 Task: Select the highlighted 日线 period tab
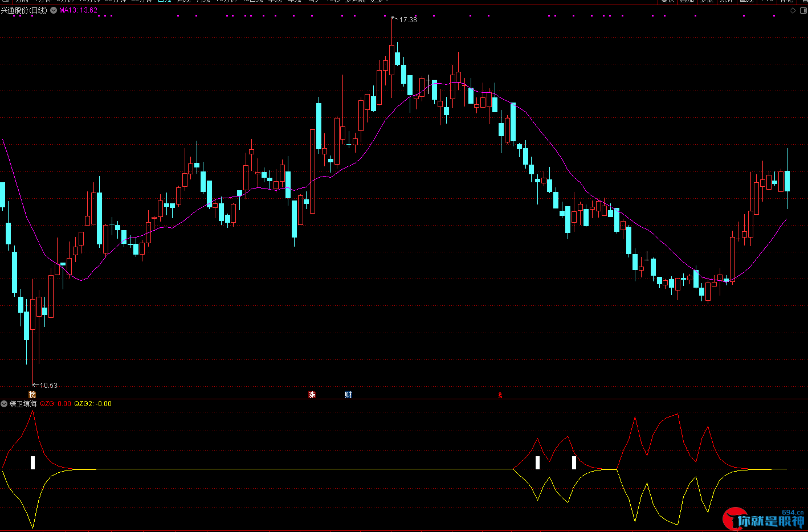(x=164, y=1)
